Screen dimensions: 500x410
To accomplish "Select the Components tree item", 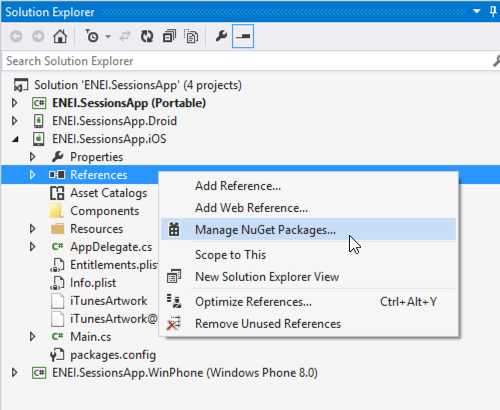I will click(105, 211).
